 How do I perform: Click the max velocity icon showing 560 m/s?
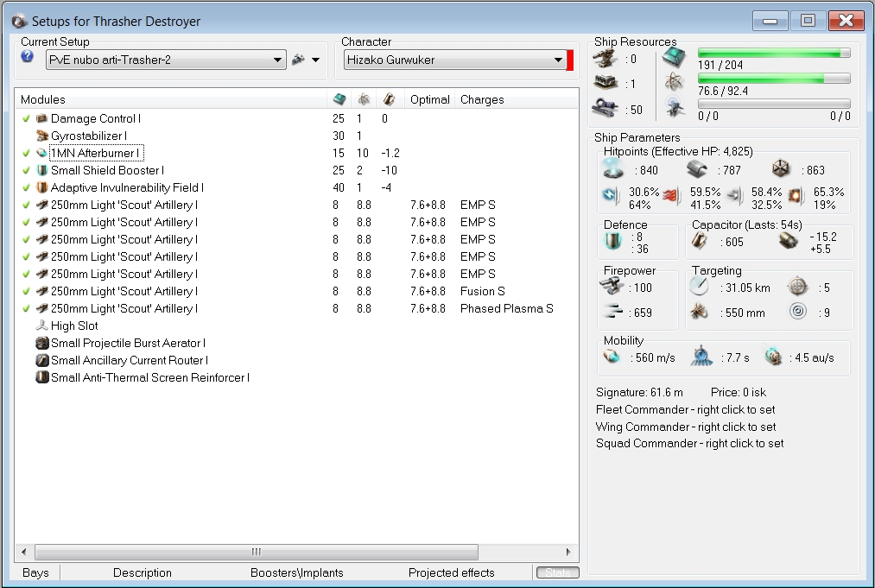pyautogui.click(x=612, y=356)
